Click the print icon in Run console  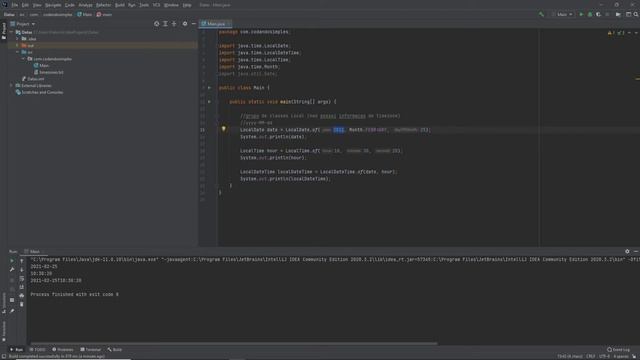pyautogui.click(x=22, y=296)
